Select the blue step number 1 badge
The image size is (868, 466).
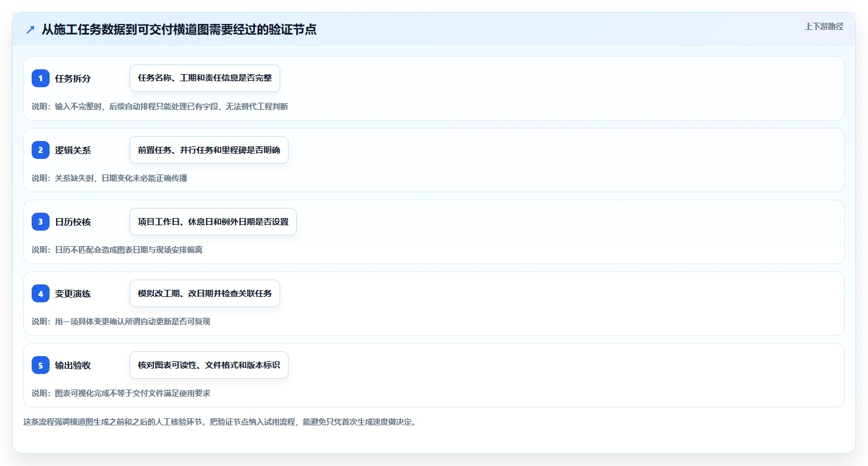[41, 78]
